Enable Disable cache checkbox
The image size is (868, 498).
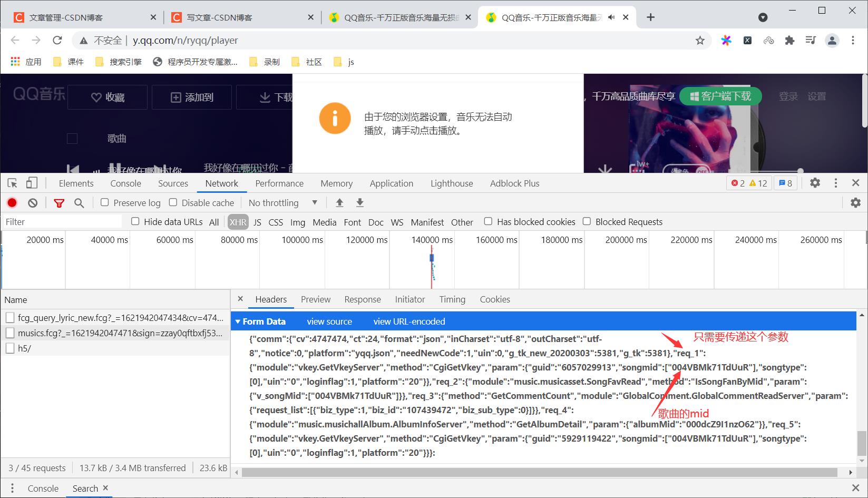point(173,202)
